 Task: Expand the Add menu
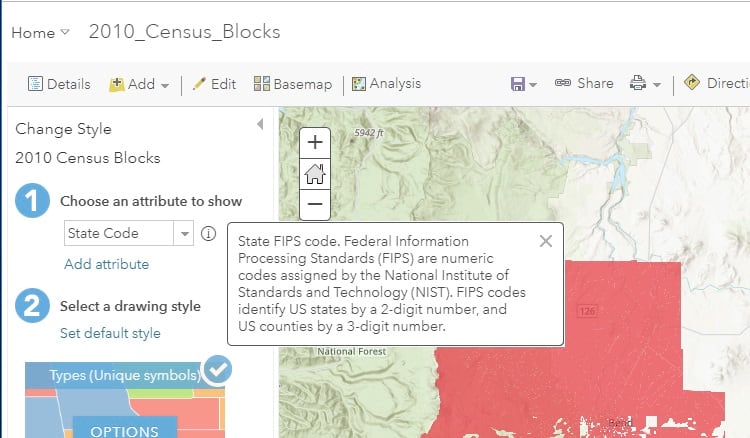(139, 84)
